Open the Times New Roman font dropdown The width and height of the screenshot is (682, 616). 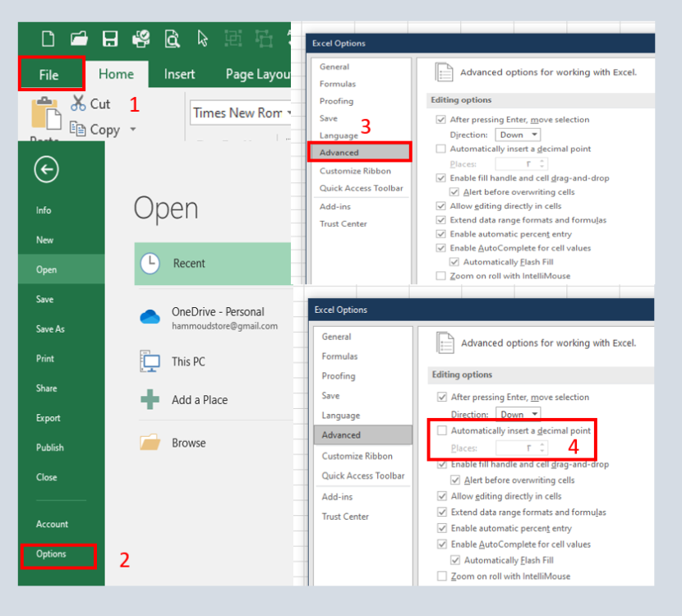tap(288, 113)
